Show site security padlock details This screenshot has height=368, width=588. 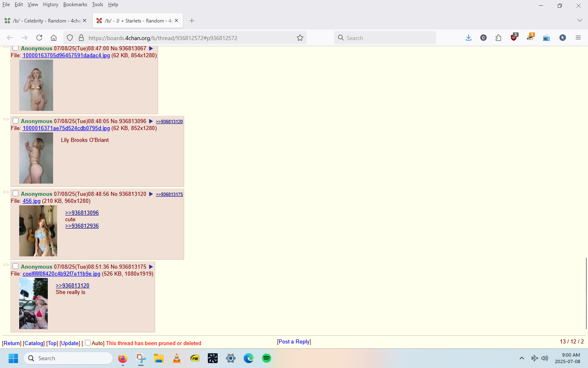(x=81, y=38)
